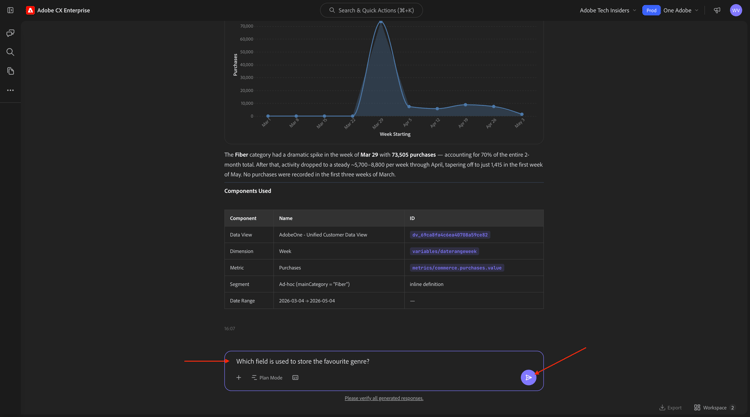
Task: Click the plus attach icon
Action: [238, 378]
